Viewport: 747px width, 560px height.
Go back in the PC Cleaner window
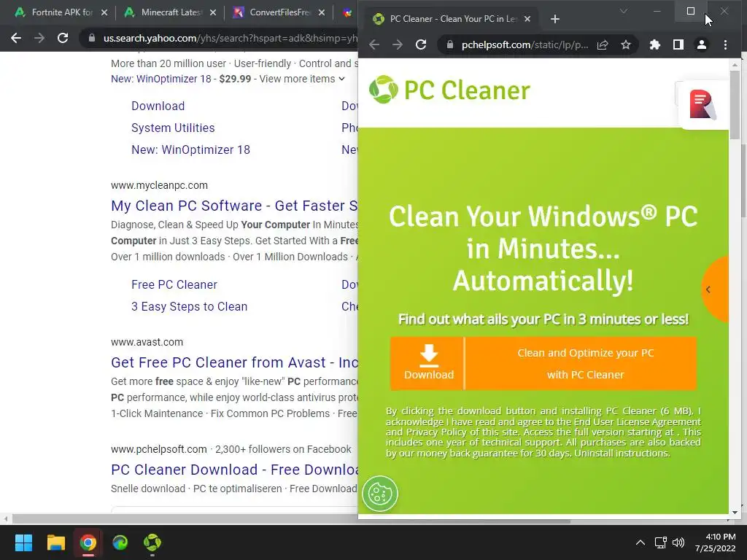[374, 44]
